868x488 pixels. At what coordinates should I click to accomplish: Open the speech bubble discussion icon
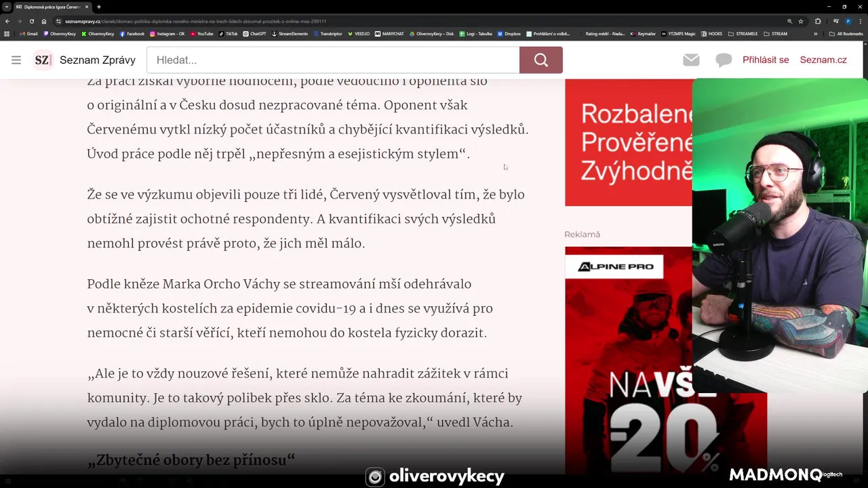click(724, 60)
